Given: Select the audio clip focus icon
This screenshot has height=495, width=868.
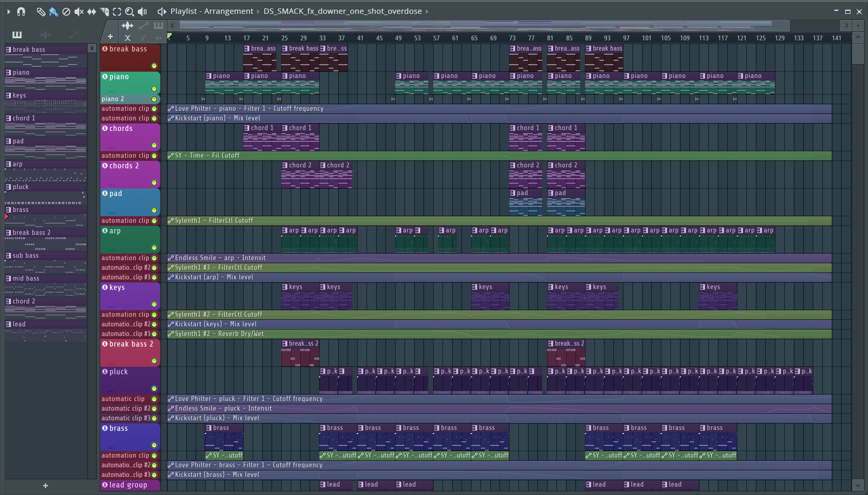Looking at the screenshot, I should pyautogui.click(x=127, y=26).
